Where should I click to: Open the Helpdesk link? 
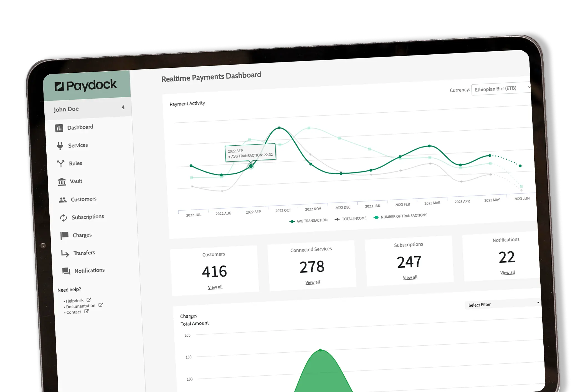pyautogui.click(x=75, y=301)
